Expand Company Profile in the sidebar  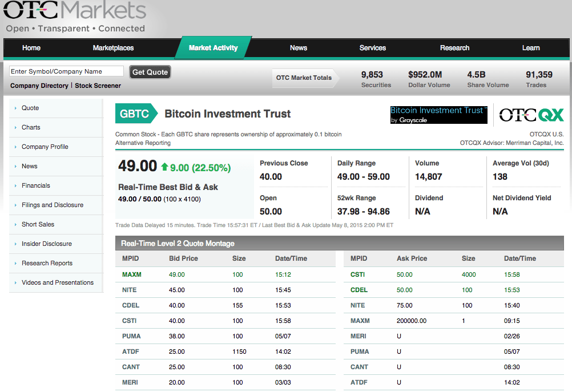pos(45,147)
